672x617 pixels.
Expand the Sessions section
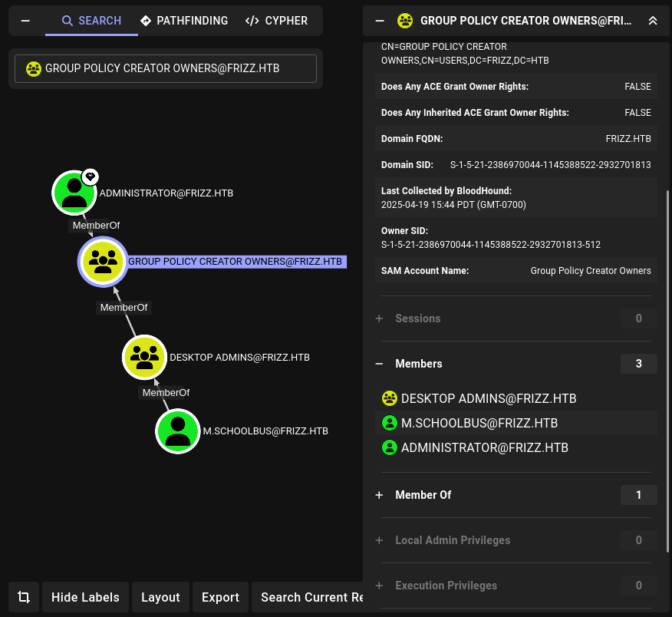[379, 318]
